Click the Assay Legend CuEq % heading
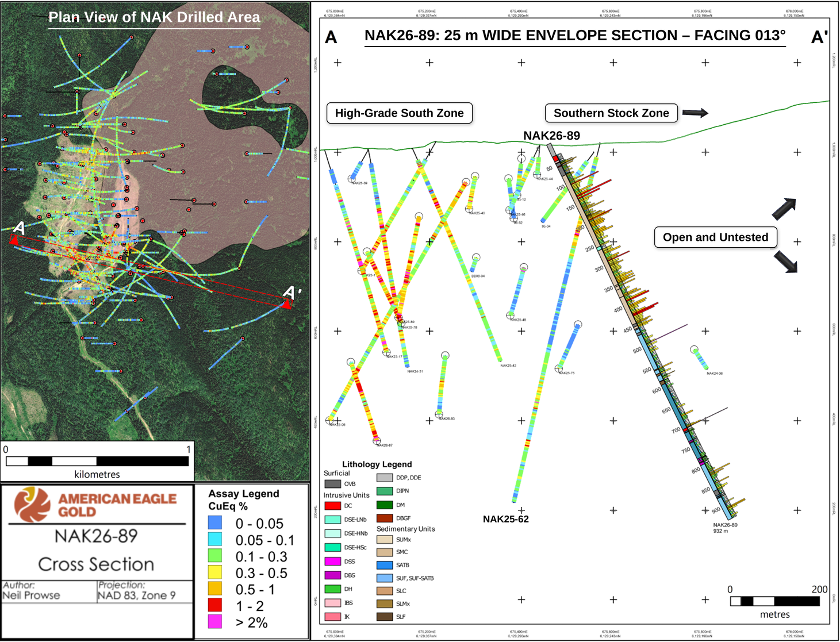Image resolution: width=840 pixels, height=642 pixels. coord(244,500)
